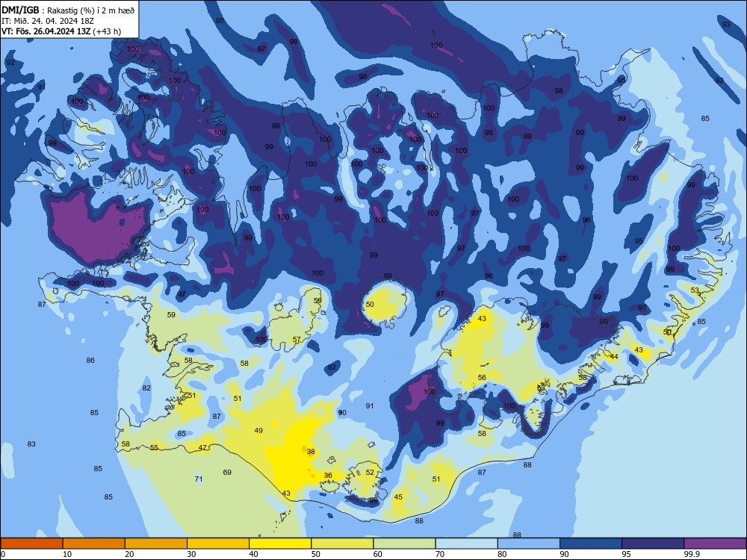Screen dimensions: 747x560
Task: Select the 90–95 blue legend swatch
Action: (591, 544)
